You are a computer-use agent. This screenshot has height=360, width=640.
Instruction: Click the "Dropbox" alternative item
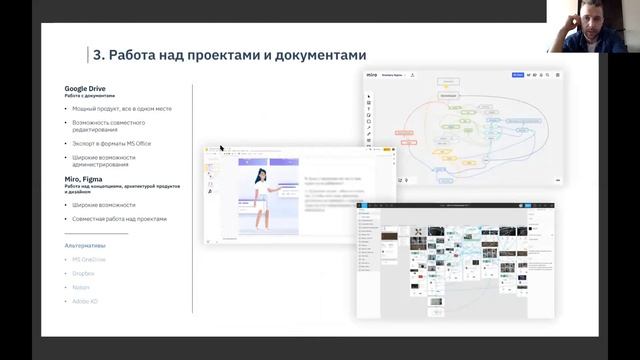click(83, 273)
